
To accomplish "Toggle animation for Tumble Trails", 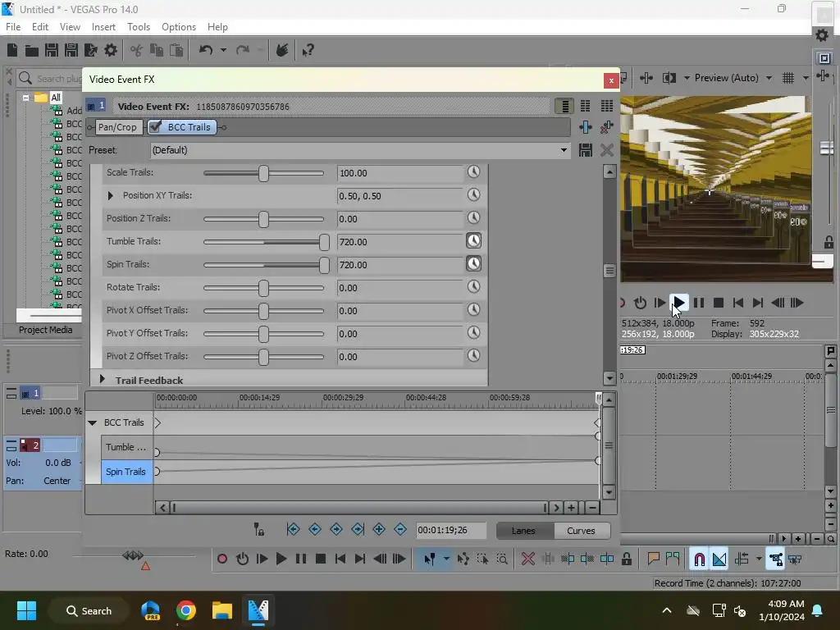I will tap(473, 241).
